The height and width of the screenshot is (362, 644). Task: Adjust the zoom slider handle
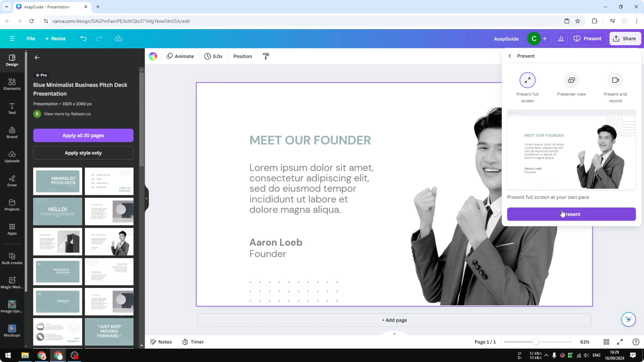click(535, 342)
